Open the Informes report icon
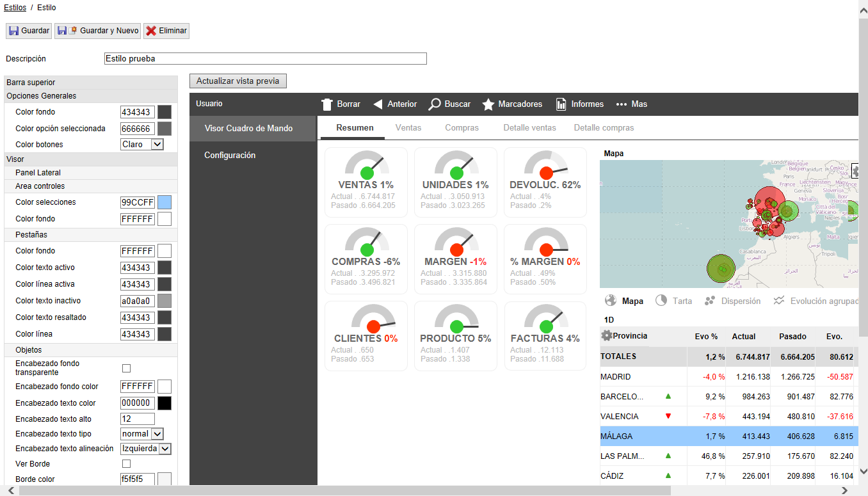The image size is (868, 496). coord(561,104)
